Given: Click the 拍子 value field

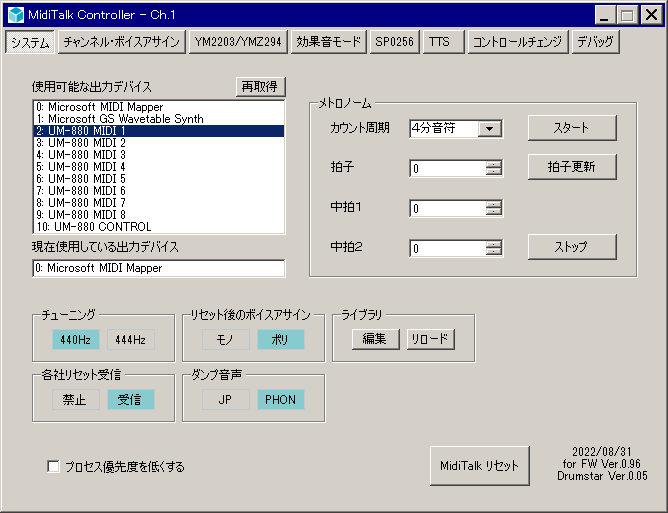Looking at the screenshot, I should pos(447,168).
